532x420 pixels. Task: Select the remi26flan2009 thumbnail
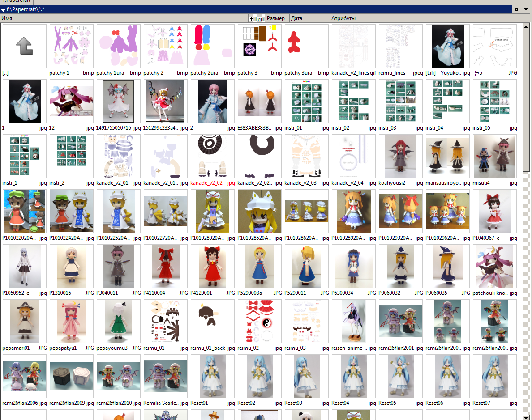click(72, 376)
